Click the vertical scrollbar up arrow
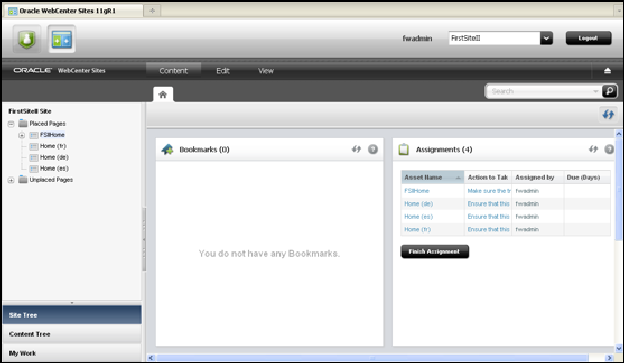 (x=619, y=134)
